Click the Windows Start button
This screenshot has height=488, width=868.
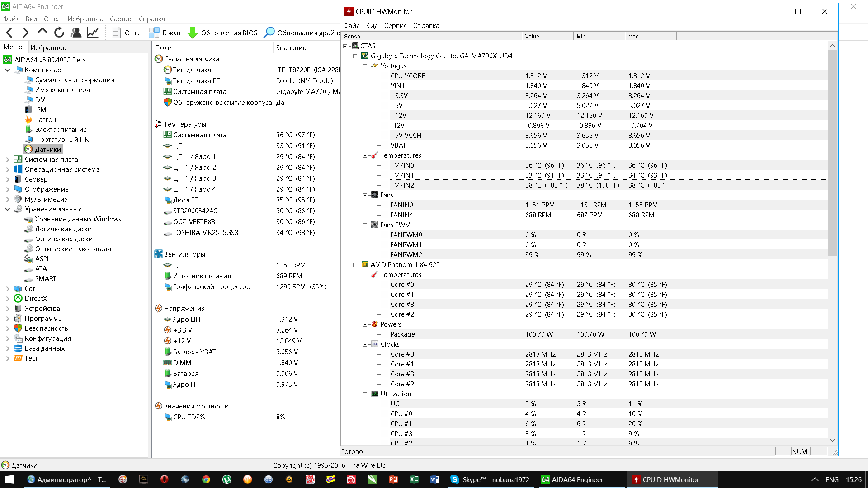(x=10, y=479)
